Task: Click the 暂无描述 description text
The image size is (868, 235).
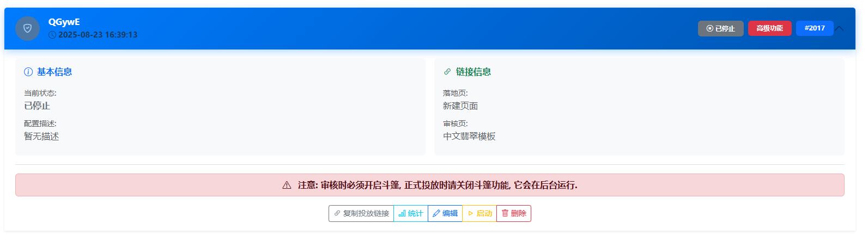Action: pyautogui.click(x=41, y=137)
